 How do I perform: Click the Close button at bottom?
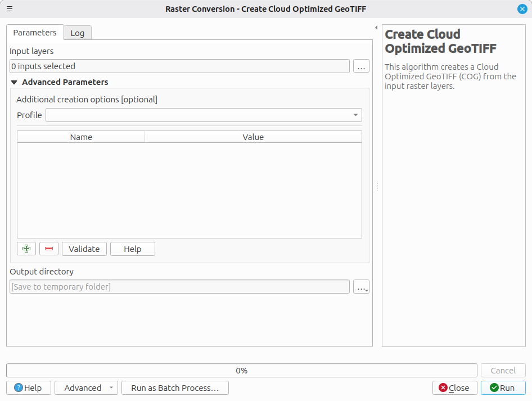pos(454,388)
